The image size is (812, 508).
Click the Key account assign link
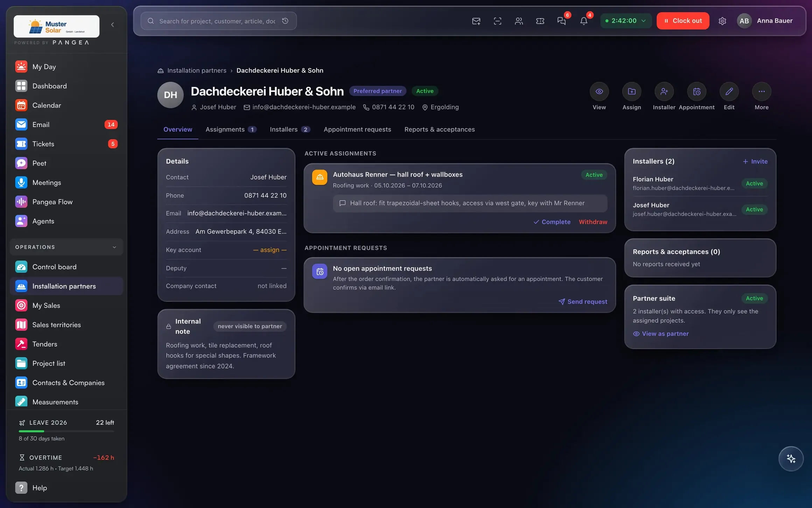point(269,250)
